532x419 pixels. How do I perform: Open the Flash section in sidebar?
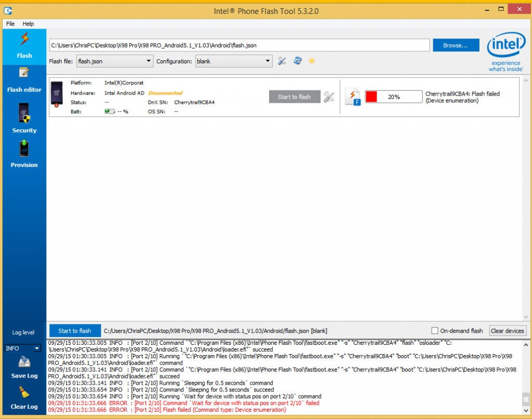coord(24,46)
